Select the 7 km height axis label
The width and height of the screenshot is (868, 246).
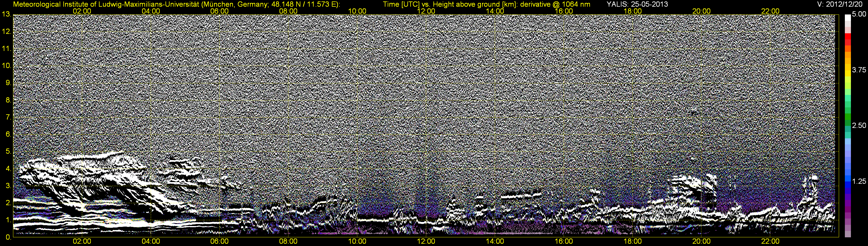[8, 117]
